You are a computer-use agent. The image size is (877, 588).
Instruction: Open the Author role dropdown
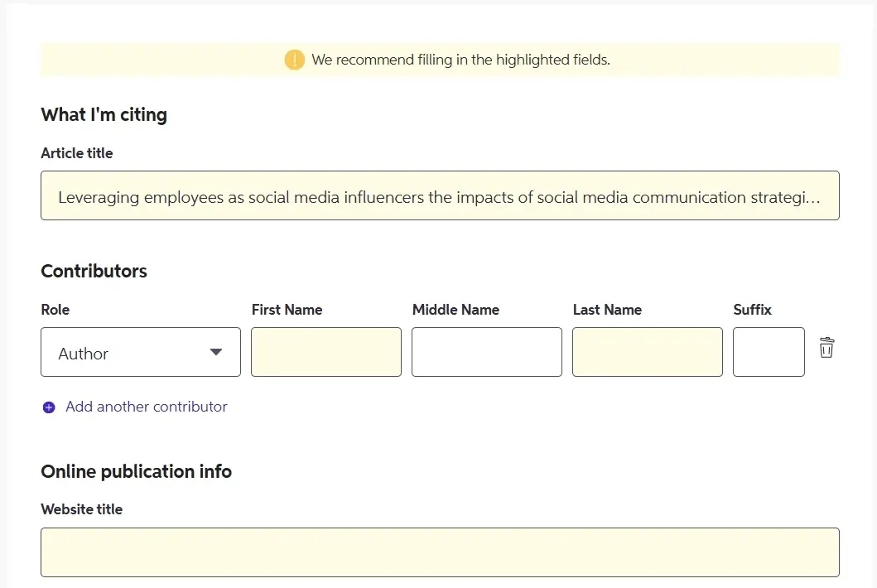[x=140, y=352]
